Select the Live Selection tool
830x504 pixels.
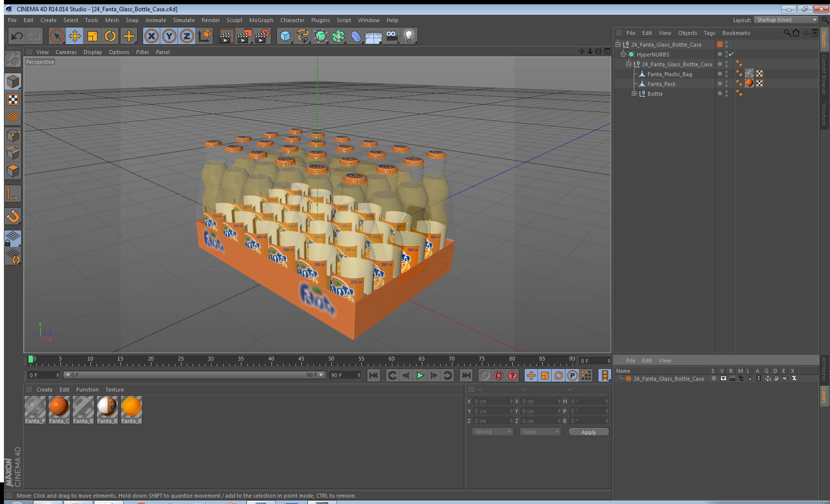tap(57, 36)
